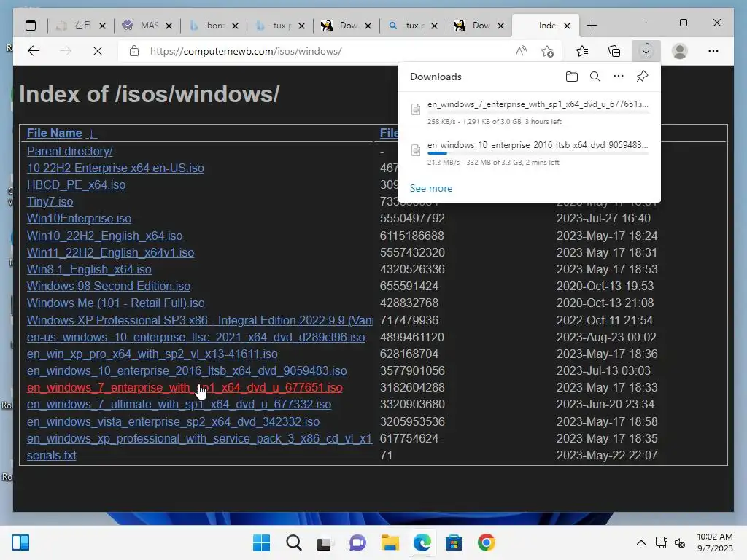Add this page to favorites
The image size is (747, 560).
click(x=547, y=51)
